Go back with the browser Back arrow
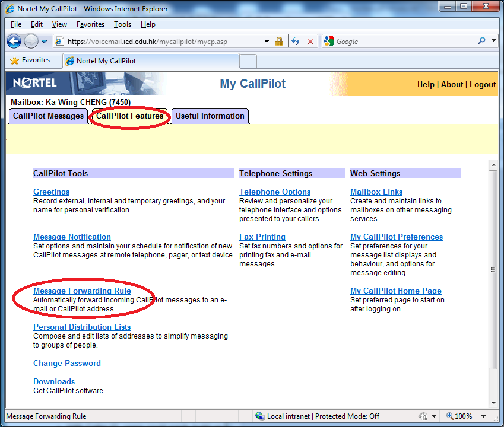 coord(14,41)
